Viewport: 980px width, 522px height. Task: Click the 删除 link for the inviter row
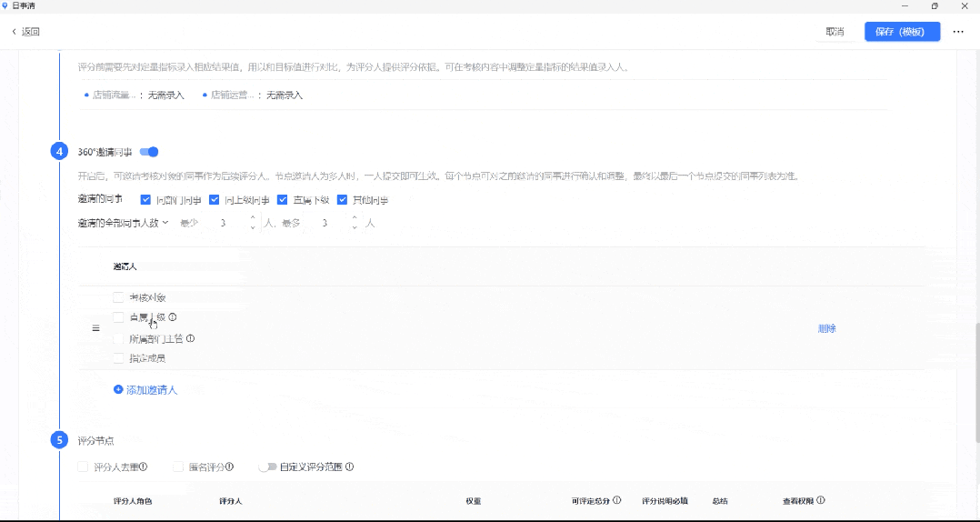pos(827,328)
